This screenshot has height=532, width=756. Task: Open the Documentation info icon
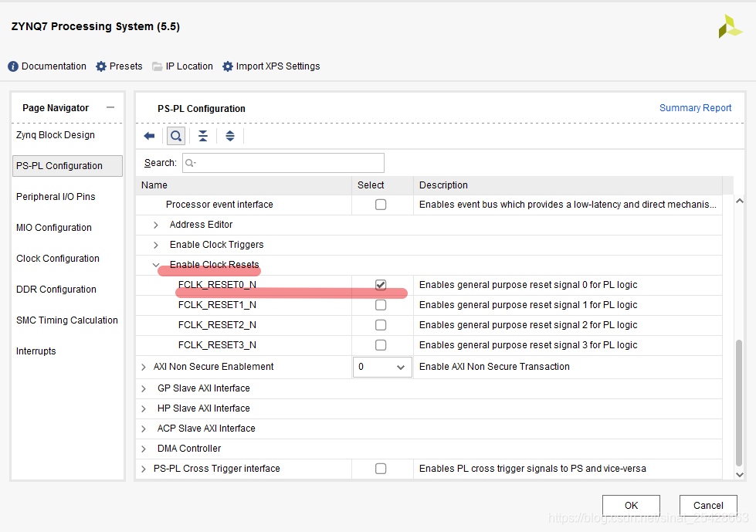pyautogui.click(x=13, y=66)
